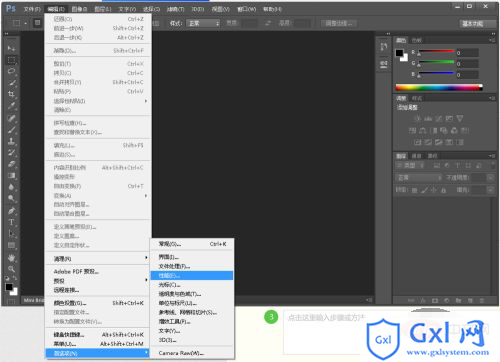Screen dimensions: 500x362
Task: Select the Move tool
Action: tap(11, 49)
